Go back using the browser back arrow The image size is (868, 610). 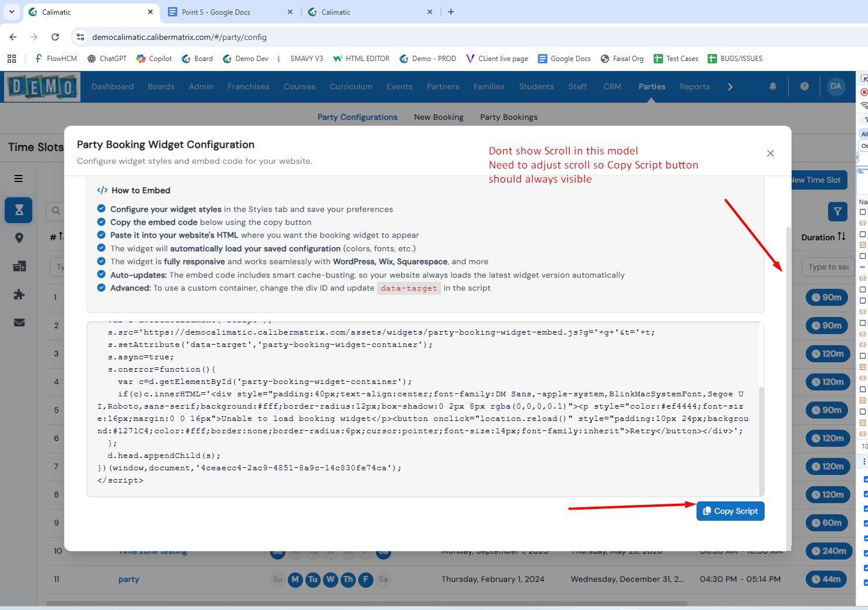click(x=13, y=37)
